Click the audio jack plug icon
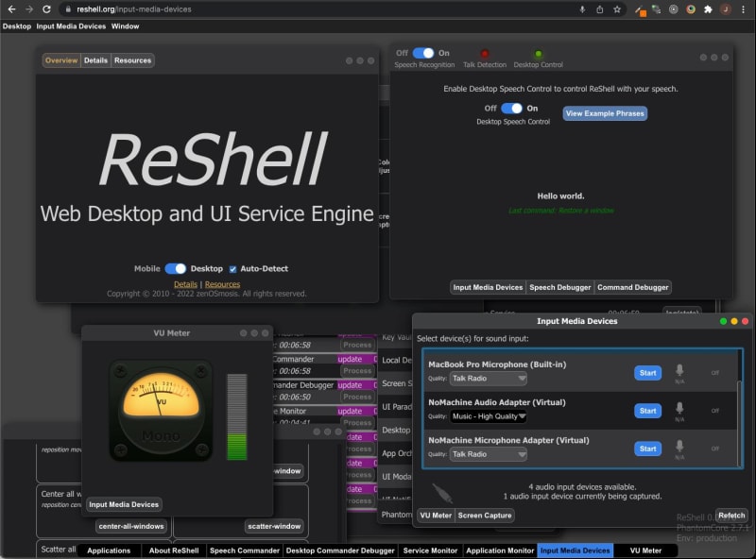Viewport: 756px width, 559px height. 442,493
